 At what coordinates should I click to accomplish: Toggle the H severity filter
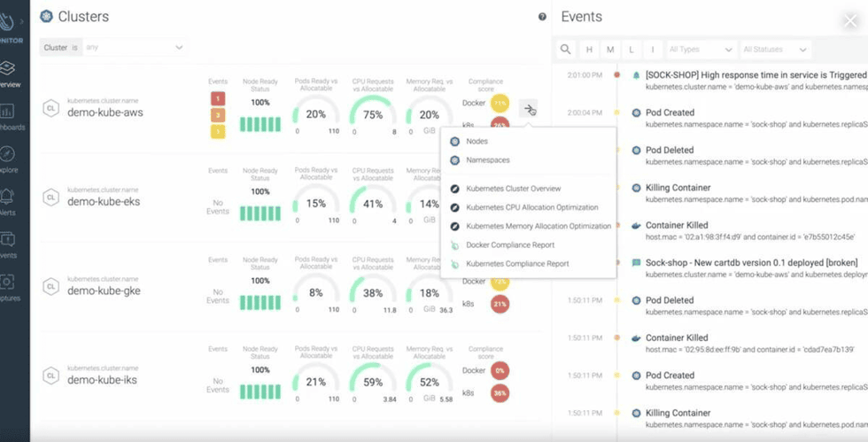click(589, 50)
